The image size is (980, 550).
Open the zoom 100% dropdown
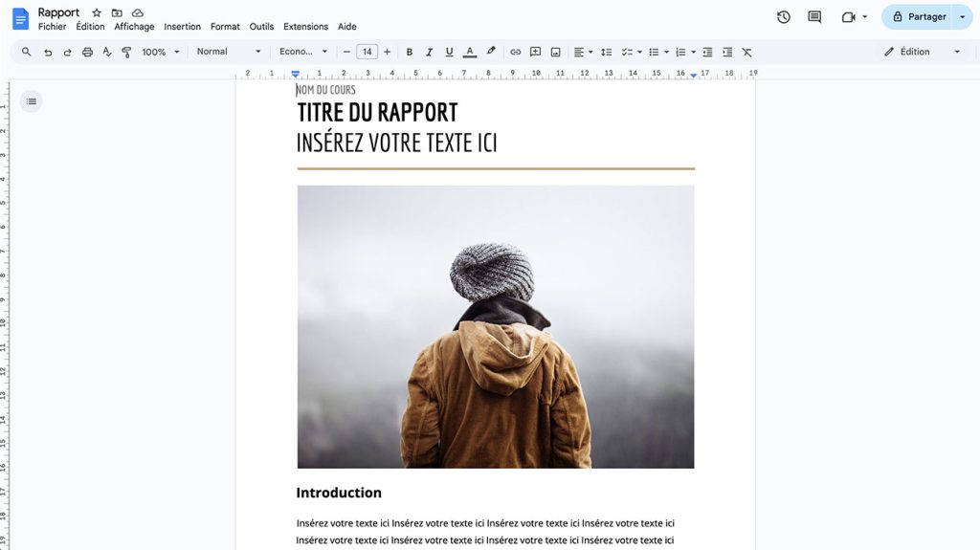point(161,52)
